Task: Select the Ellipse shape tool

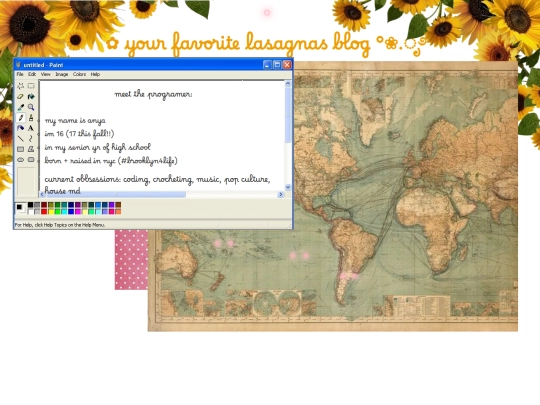Action: coord(21,160)
